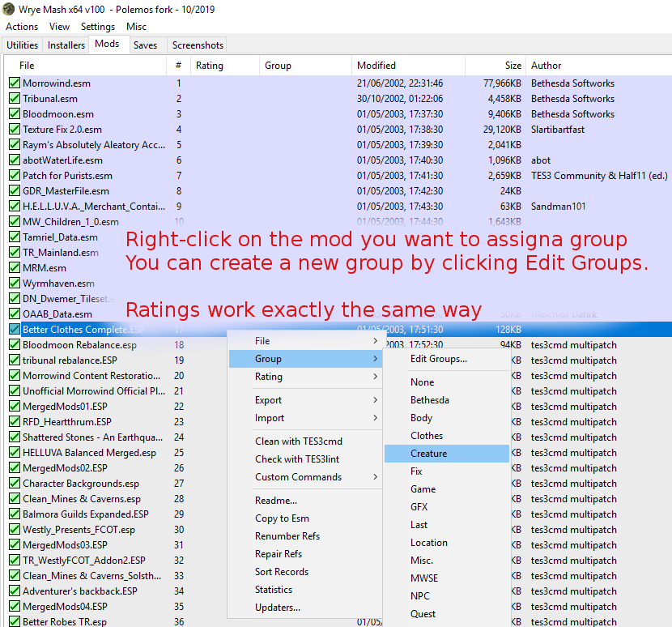This screenshot has height=627, width=672.
Task: Open the Custom Commands submenu
Action: [x=305, y=477]
